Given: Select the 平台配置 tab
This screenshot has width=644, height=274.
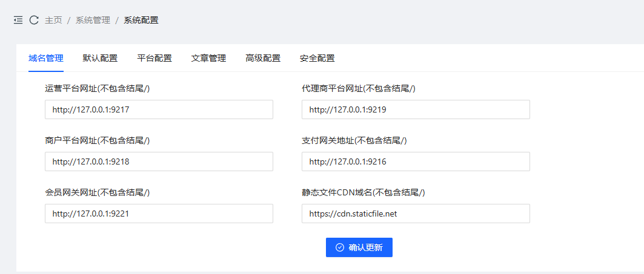Looking at the screenshot, I should point(154,58).
